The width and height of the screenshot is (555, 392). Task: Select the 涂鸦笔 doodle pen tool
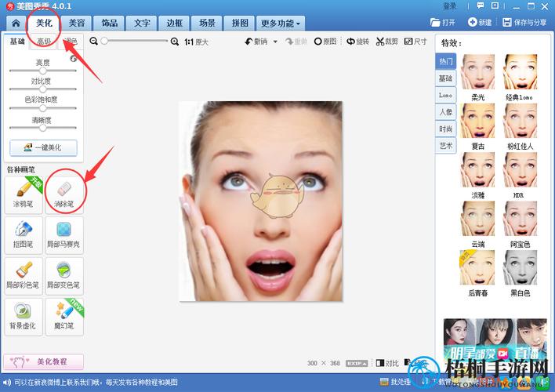click(24, 194)
